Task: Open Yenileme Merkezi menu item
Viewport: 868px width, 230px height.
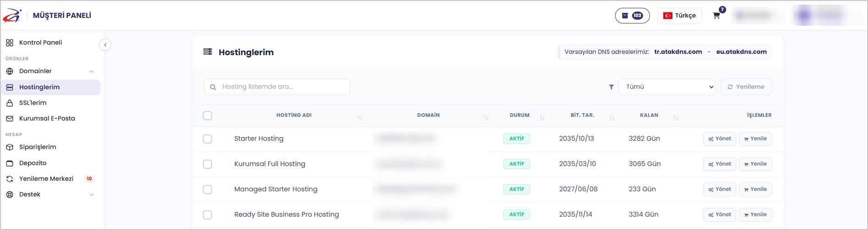Action: tap(50, 179)
